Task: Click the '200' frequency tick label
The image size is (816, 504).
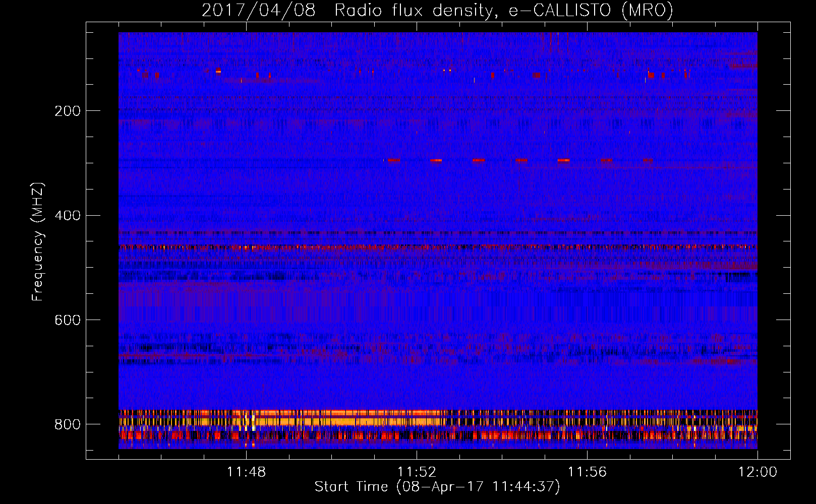Action: [68, 111]
